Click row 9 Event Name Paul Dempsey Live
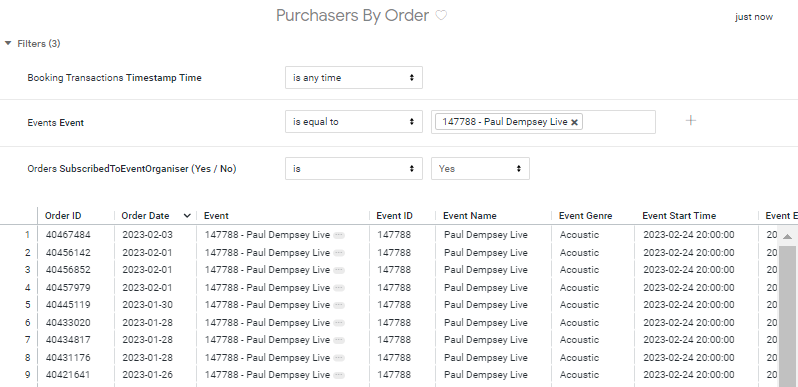 (x=486, y=374)
